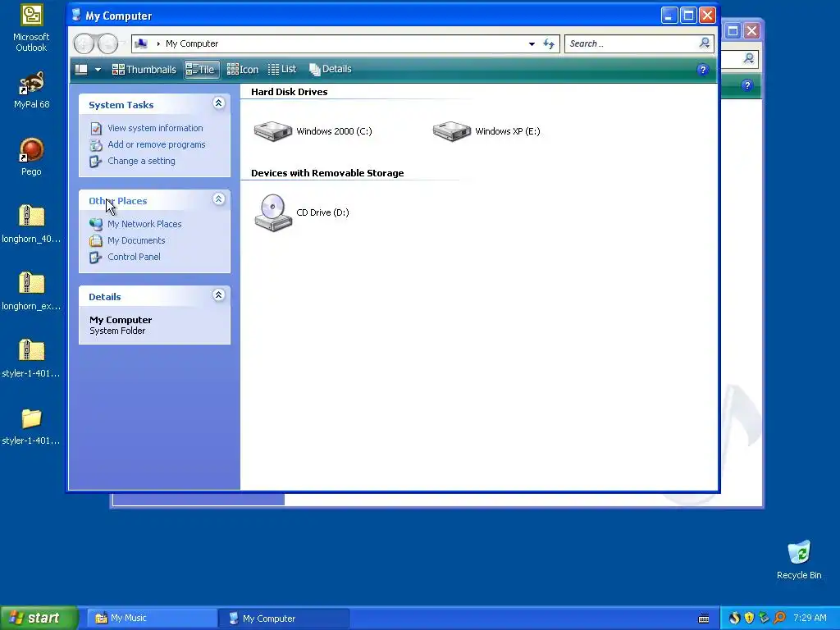Click the magnifier tray icon
Viewport: 840px width, 630px height.
pyautogui.click(x=779, y=619)
